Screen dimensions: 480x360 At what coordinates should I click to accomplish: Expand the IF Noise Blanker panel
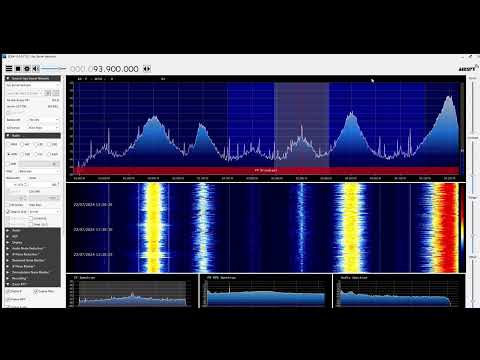click(33, 266)
